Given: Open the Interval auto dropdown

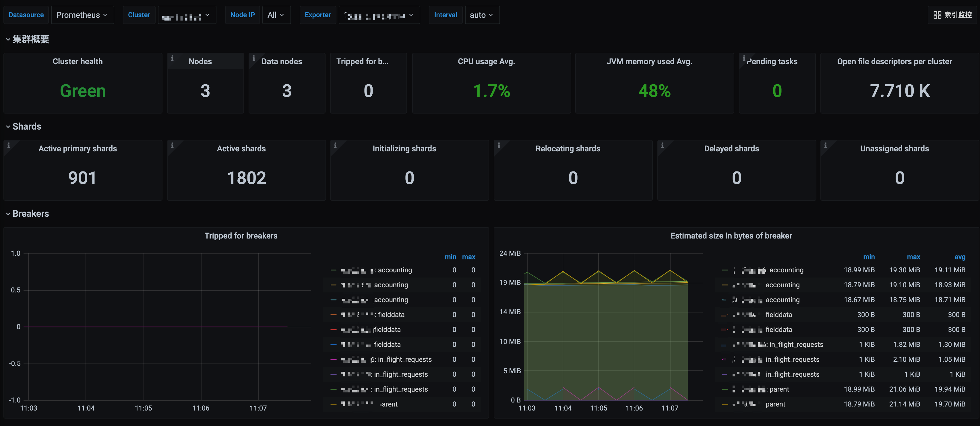Looking at the screenshot, I should pos(481,15).
